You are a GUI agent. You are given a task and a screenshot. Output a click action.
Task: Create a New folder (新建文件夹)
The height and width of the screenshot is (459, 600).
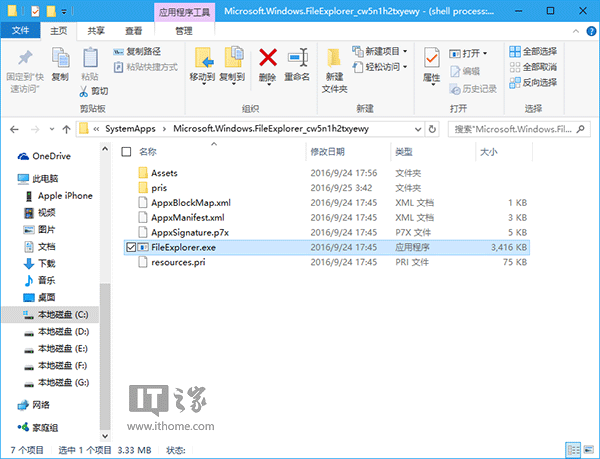[334, 71]
